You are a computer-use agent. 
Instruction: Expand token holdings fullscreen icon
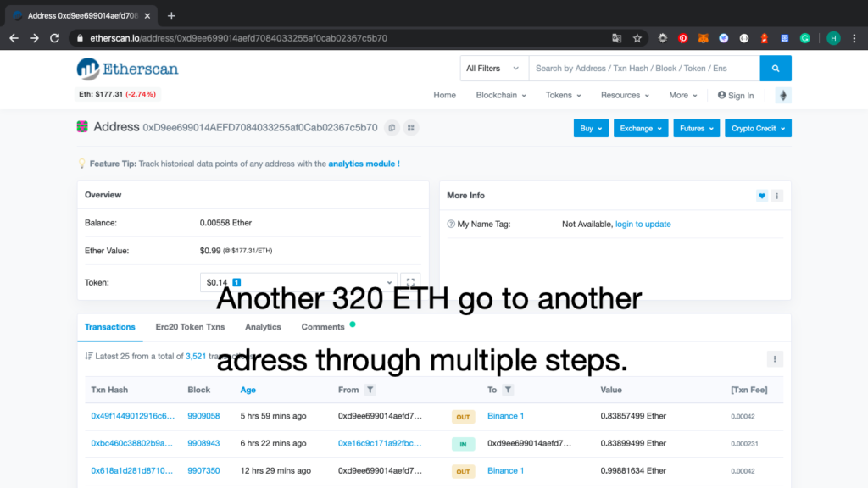[410, 282]
